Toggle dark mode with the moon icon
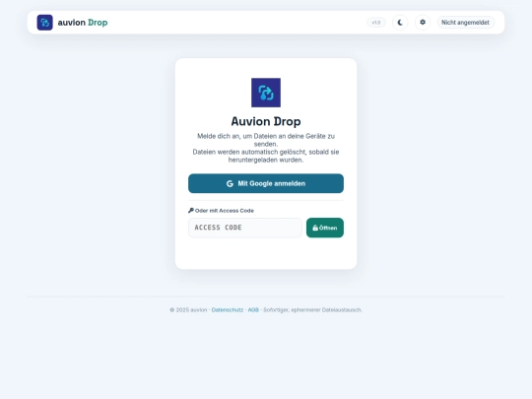This screenshot has width=532, height=399. point(400,23)
